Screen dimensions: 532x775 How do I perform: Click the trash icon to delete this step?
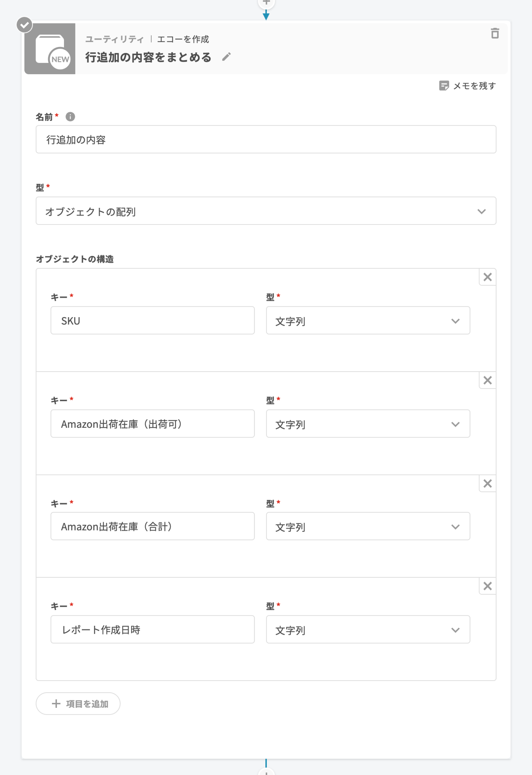tap(495, 33)
